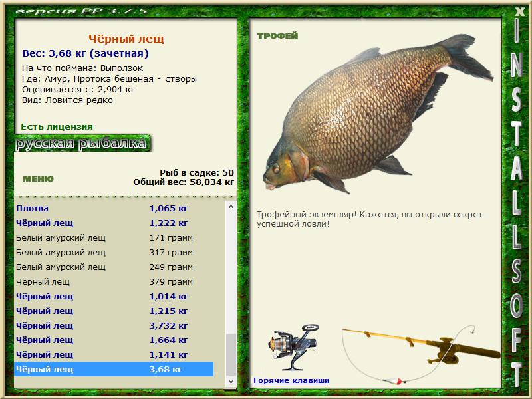
Task: Click the fish list scroll up arrow
Action: 231,207
